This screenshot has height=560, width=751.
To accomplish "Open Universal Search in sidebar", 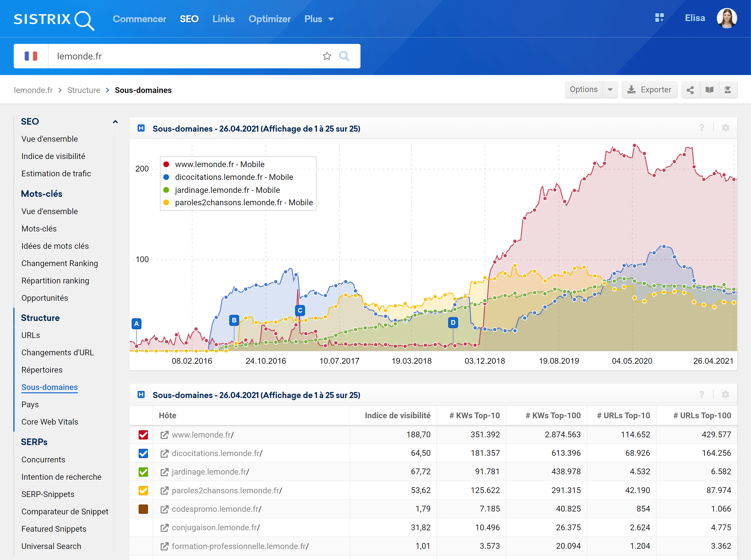I will click(51, 546).
